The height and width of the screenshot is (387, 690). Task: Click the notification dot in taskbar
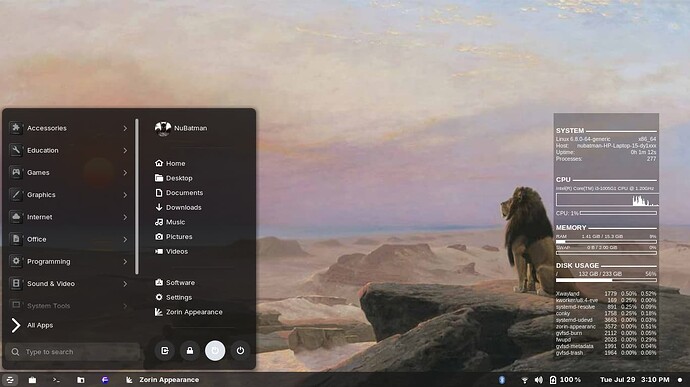pos(680,380)
